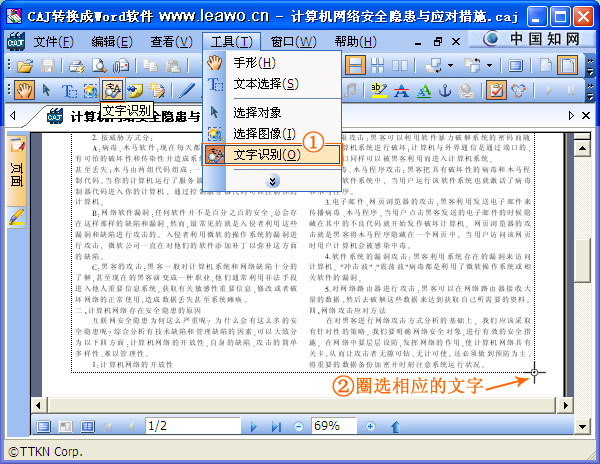Close the current document tab X

tap(586, 116)
